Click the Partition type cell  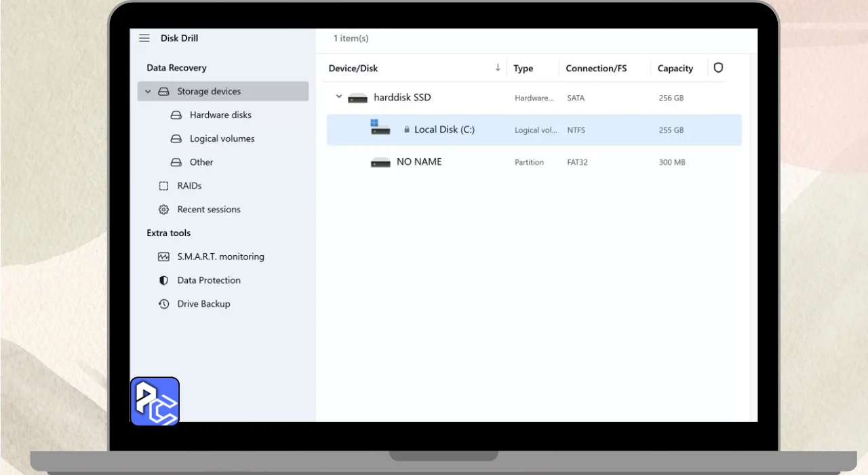tap(529, 163)
